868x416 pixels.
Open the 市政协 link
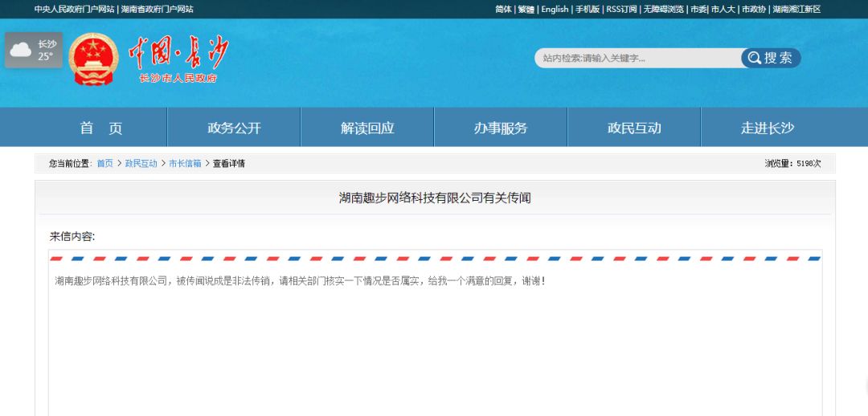pyautogui.click(x=754, y=9)
